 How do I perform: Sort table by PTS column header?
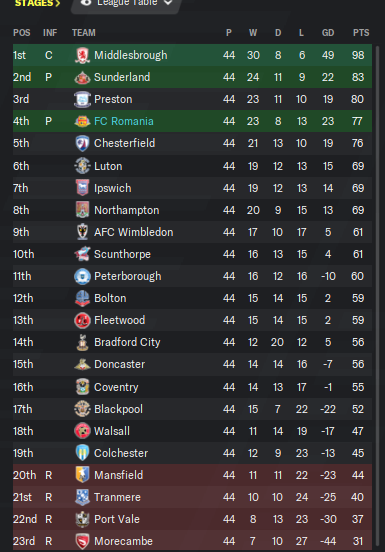(x=361, y=33)
